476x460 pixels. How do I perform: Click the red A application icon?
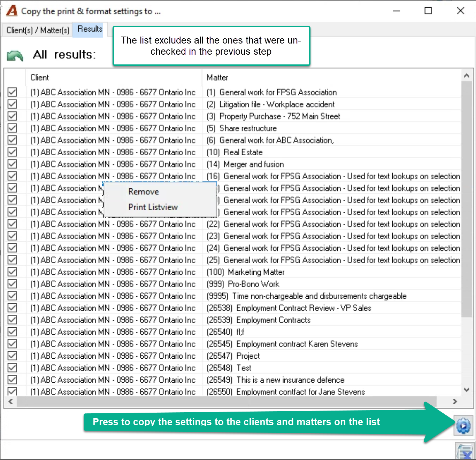[x=12, y=11]
